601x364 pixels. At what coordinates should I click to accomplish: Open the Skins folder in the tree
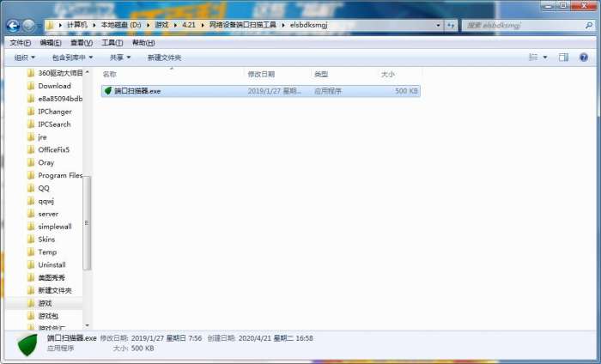tap(41, 240)
